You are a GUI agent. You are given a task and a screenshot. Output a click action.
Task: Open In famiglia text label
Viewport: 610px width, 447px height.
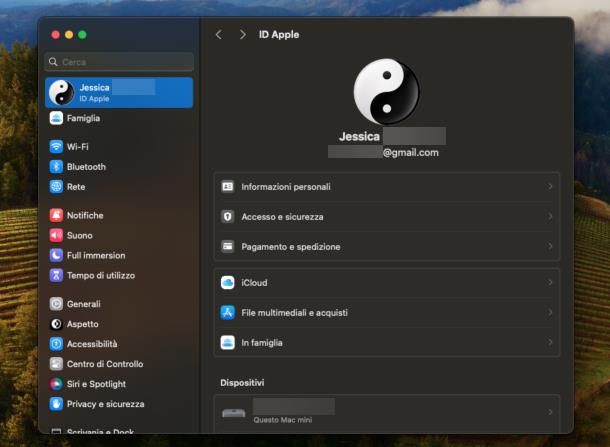(262, 343)
